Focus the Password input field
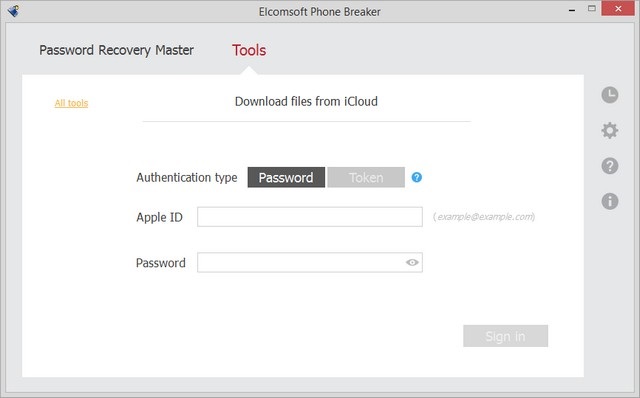The image size is (640, 398). coord(310,262)
